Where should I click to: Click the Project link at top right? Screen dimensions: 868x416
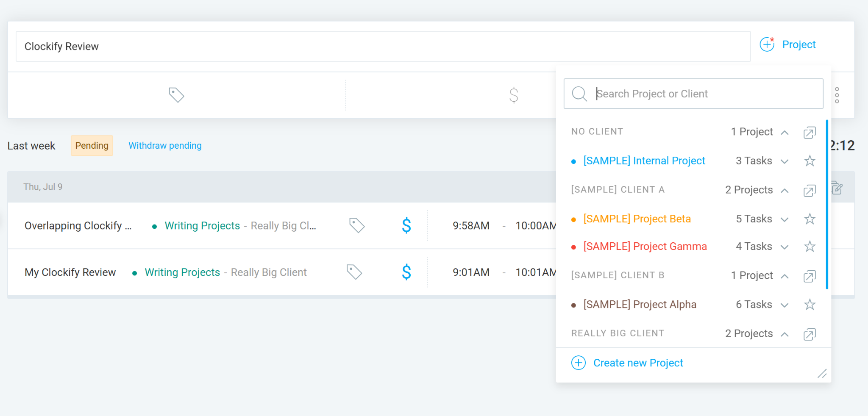[x=799, y=44]
